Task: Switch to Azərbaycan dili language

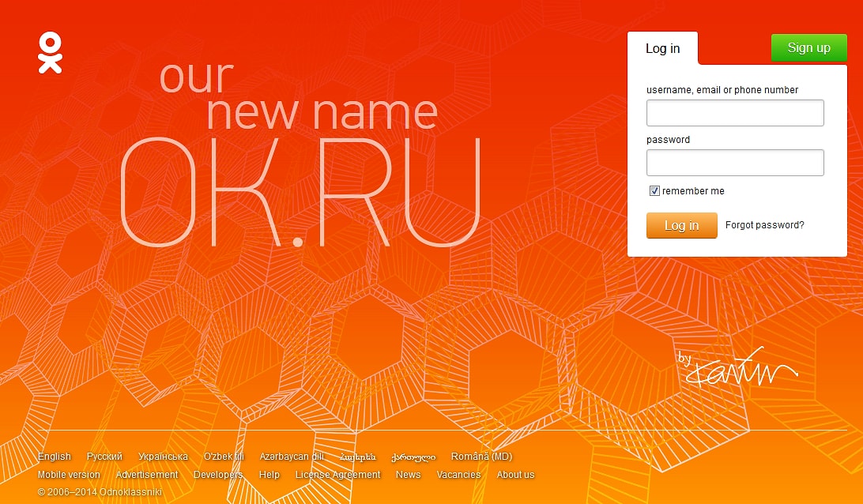Action: pyautogui.click(x=292, y=457)
